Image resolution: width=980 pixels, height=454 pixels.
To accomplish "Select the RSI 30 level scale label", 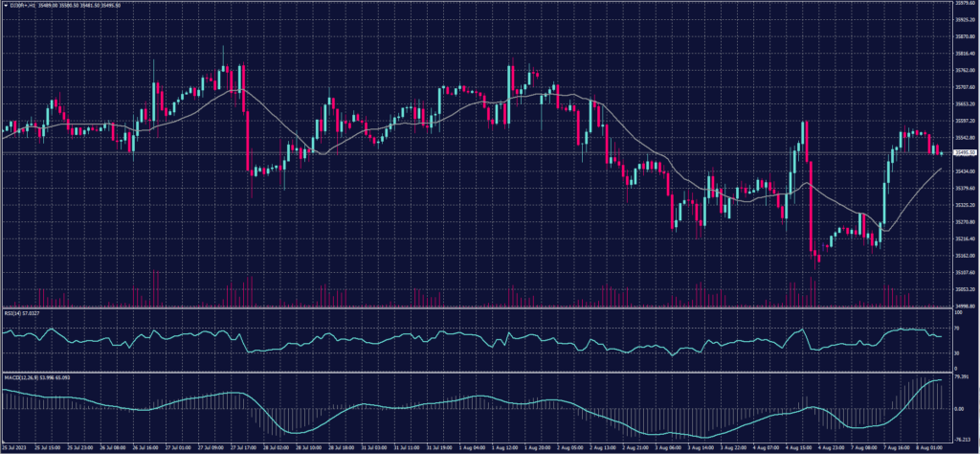I will coord(956,353).
